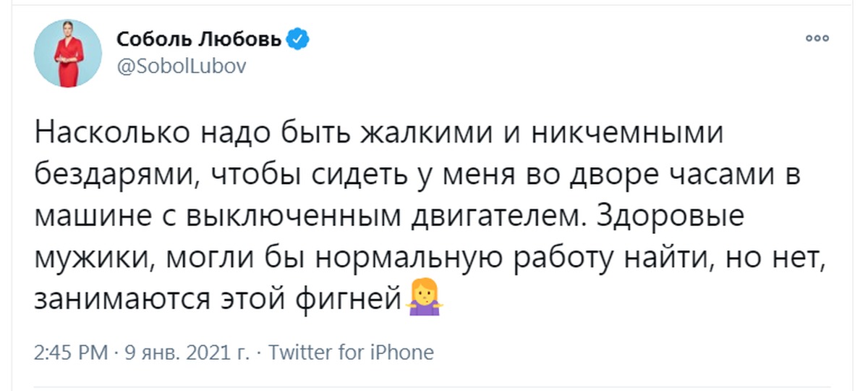Image resolution: width=868 pixels, height=391 pixels.
Task: Click the word Насколько in the tweet
Action: (x=111, y=135)
